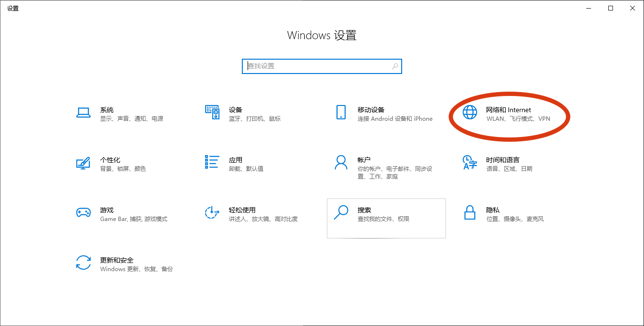Click the 时间和语言 clock icon
Screen dimensions: 644x326
pyautogui.click(x=470, y=162)
